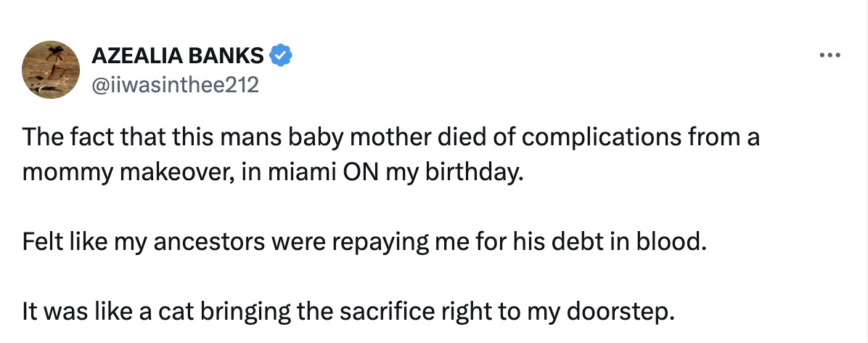
Task: Click the sentence about ancestors repaying debt
Action: (x=364, y=243)
